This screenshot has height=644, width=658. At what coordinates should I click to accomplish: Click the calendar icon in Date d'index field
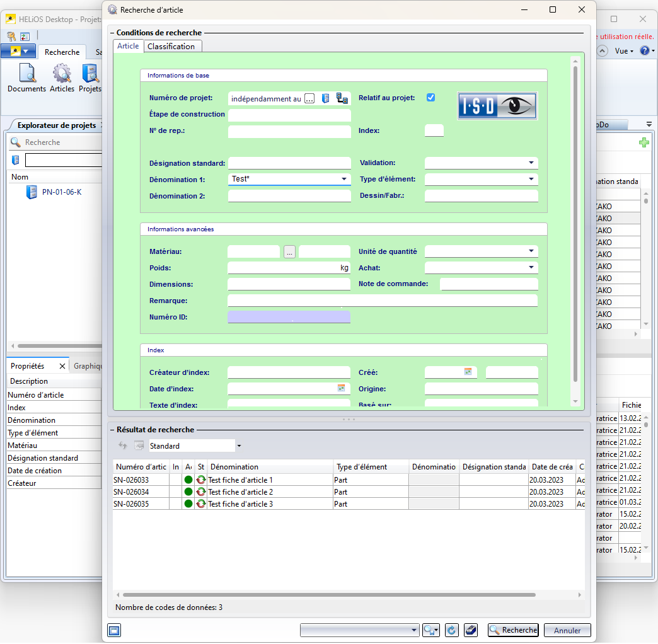pos(342,388)
